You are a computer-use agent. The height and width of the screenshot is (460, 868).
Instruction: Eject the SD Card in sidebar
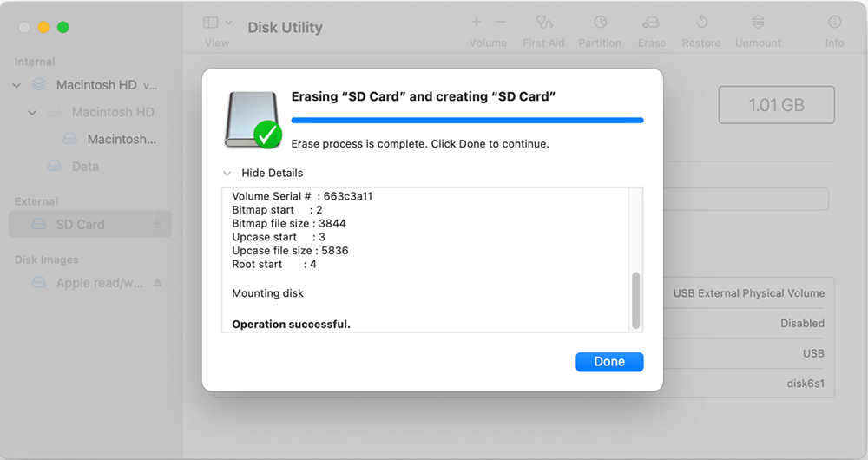point(157,225)
